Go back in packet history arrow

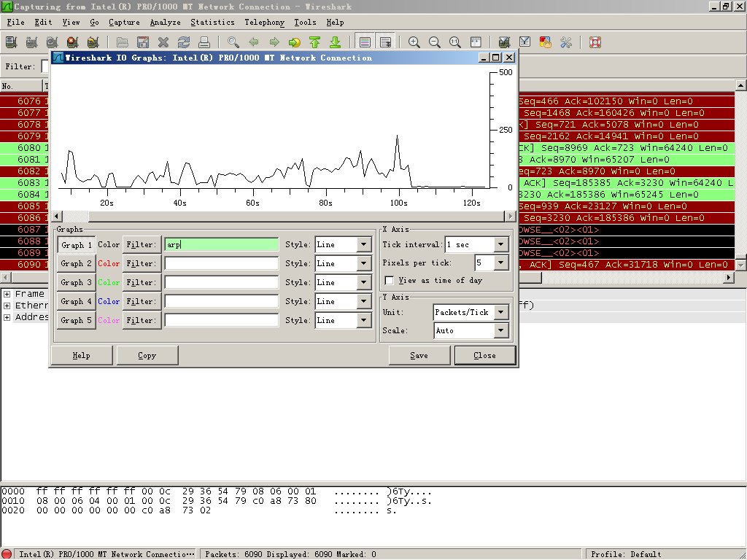click(253, 42)
